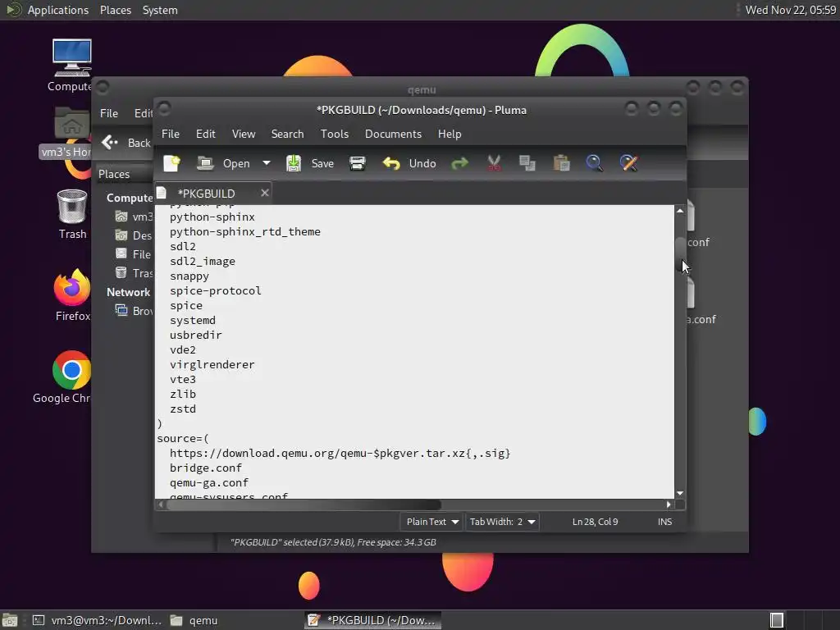Click the spice-protocol line

pyautogui.click(x=216, y=291)
